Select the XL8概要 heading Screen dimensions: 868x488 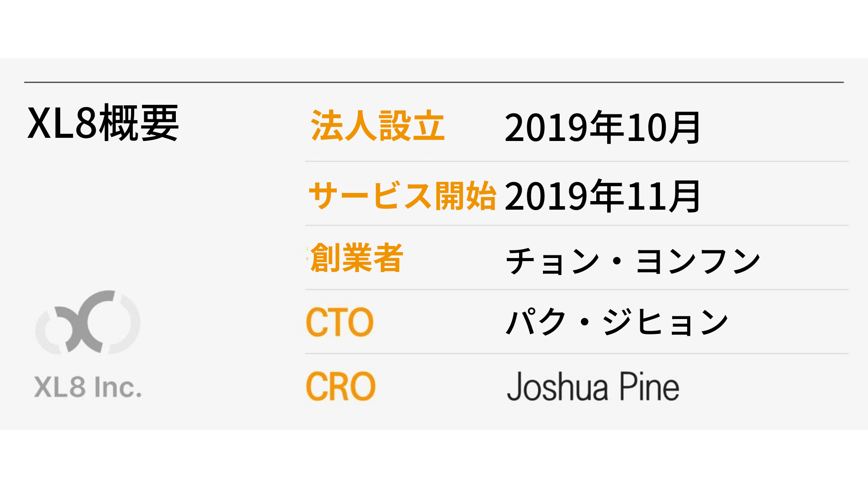(103, 123)
